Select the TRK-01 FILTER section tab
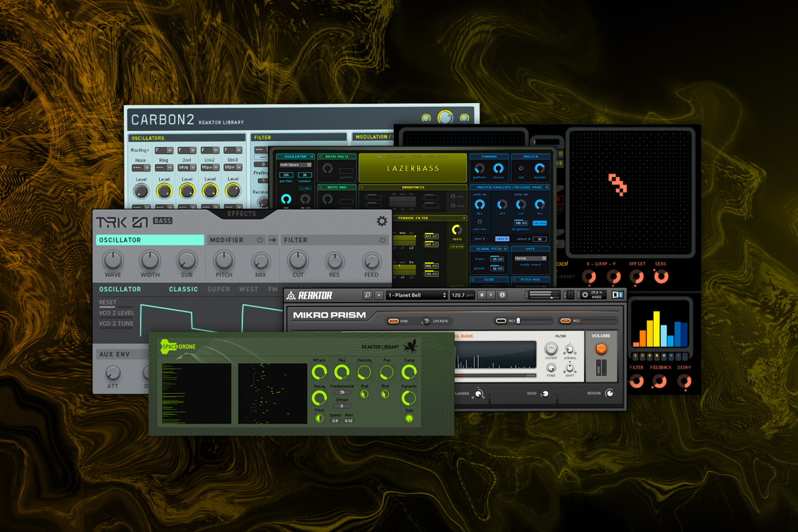Image resolution: width=798 pixels, height=532 pixels. coord(335,240)
